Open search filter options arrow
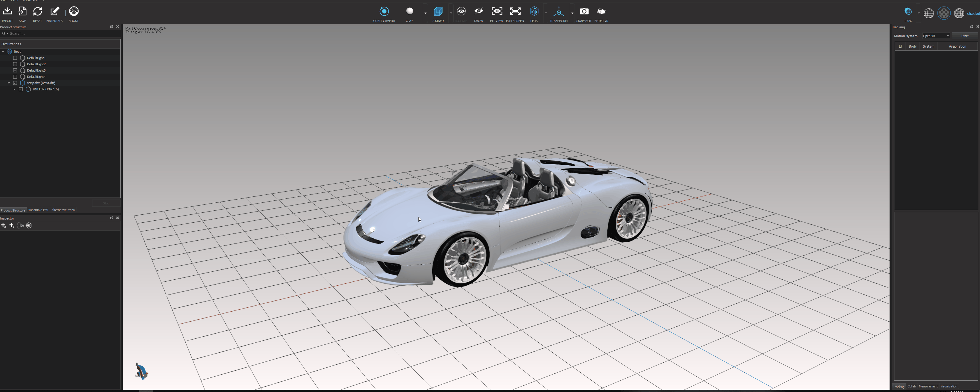 pos(7,33)
